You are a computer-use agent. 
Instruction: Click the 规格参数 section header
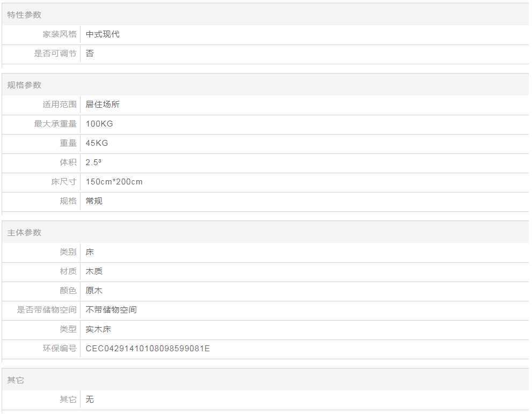(24, 85)
